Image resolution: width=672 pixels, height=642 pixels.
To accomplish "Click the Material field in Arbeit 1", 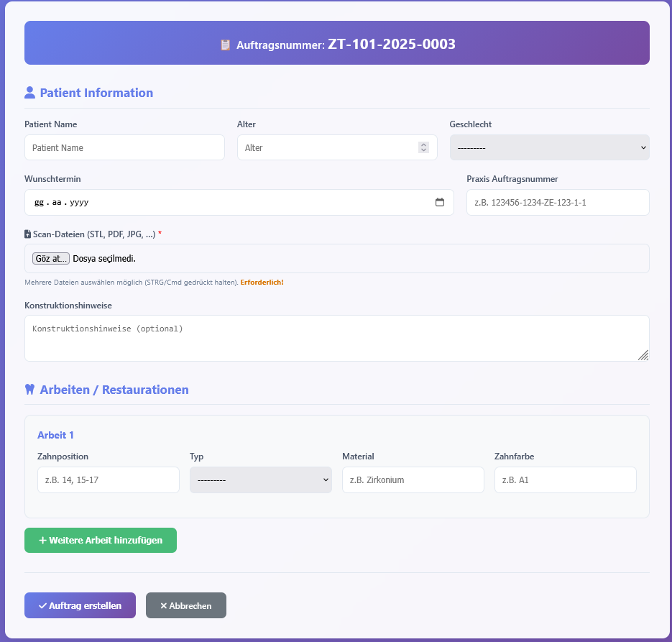I will pyautogui.click(x=413, y=480).
